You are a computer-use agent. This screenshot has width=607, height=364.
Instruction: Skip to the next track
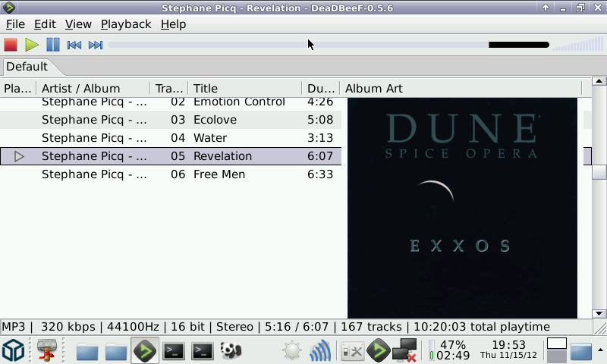96,45
